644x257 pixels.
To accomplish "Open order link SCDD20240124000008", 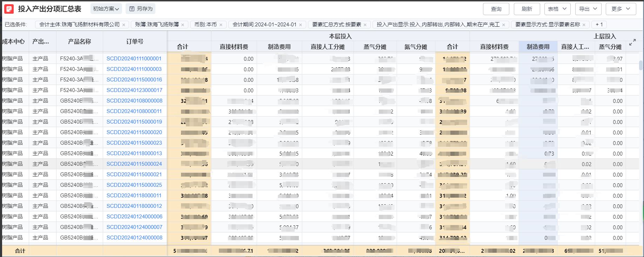I will pyautogui.click(x=134, y=238).
